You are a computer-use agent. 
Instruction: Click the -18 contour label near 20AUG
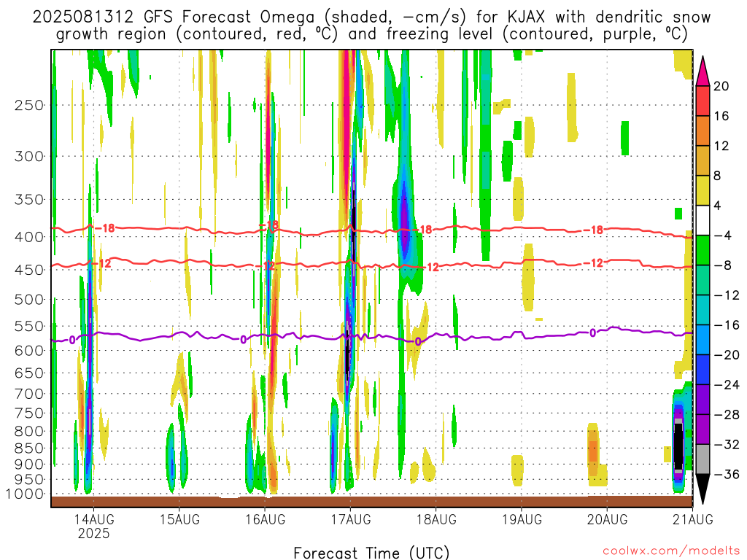(x=594, y=230)
